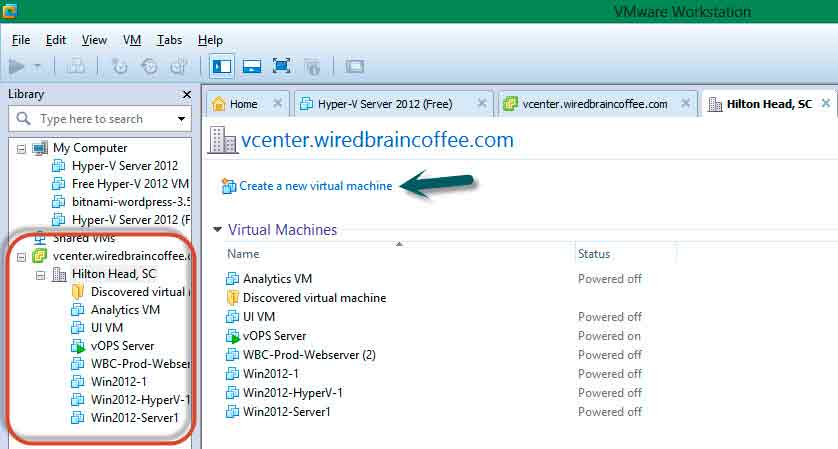Select My Computer in the Library tree
Screen dimensions: 838x449
(x=90, y=148)
